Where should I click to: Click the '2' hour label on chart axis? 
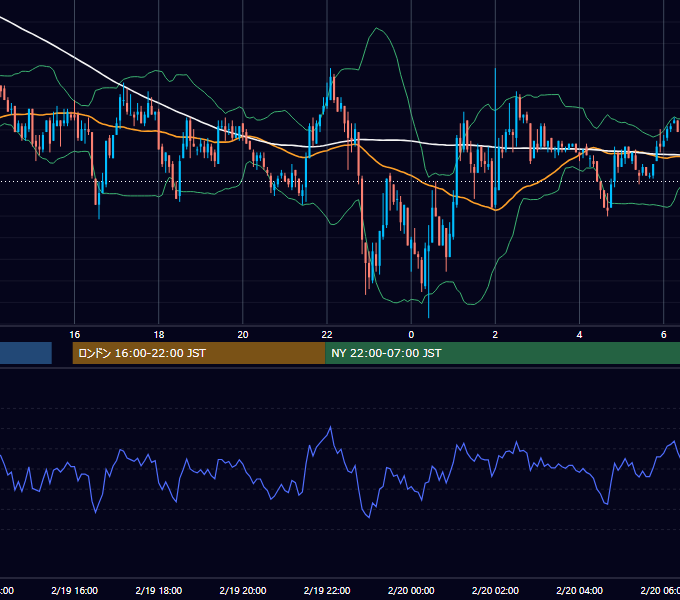495,334
